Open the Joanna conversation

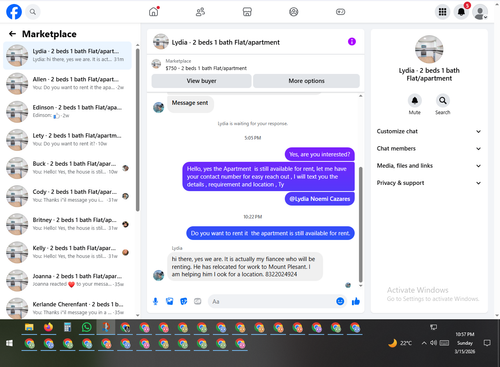[x=67, y=280]
